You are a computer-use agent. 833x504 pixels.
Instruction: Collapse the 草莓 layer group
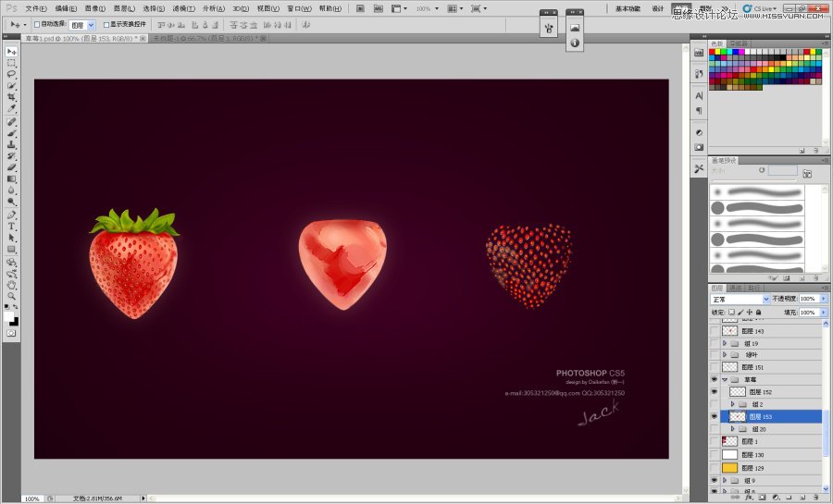click(725, 380)
